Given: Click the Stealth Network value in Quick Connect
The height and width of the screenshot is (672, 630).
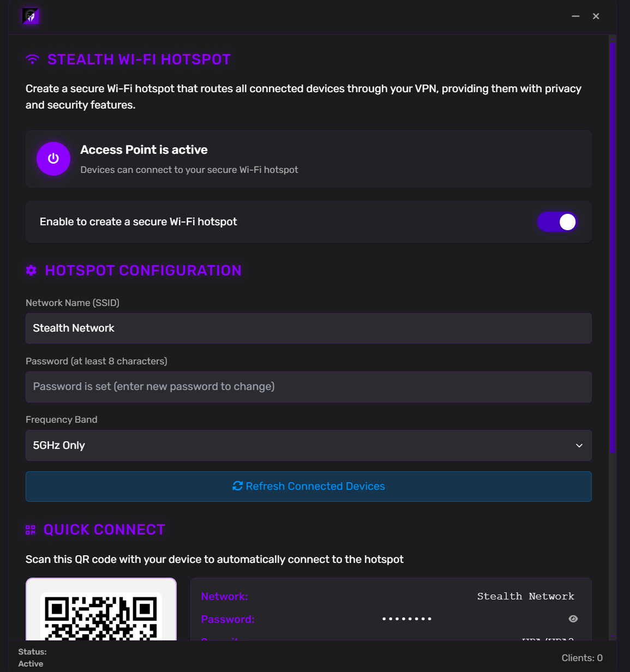Looking at the screenshot, I should tap(525, 596).
